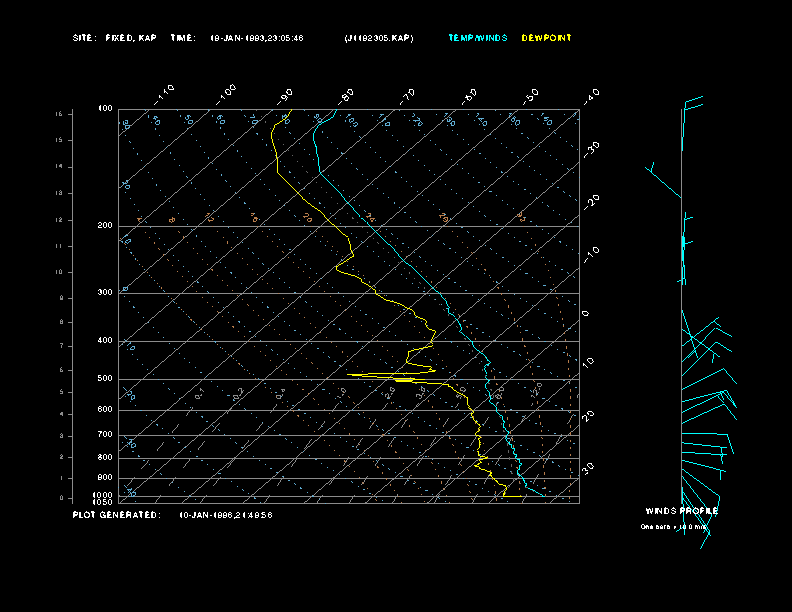The image size is (792, 612).
Task: Click the height scale label 4
Action: pos(62,415)
